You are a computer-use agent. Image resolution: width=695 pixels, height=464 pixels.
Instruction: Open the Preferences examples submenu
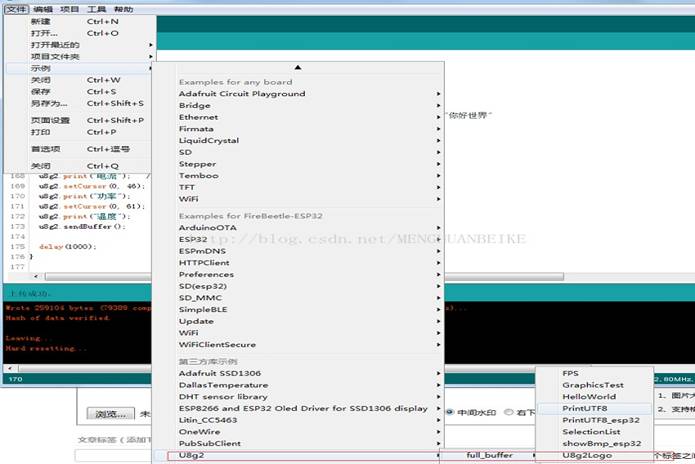click(298, 274)
